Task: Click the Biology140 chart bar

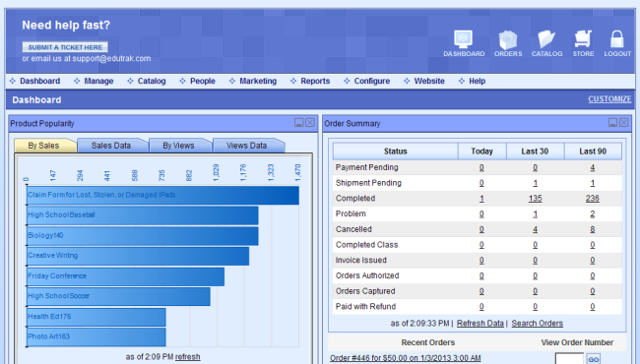Action: click(143, 235)
